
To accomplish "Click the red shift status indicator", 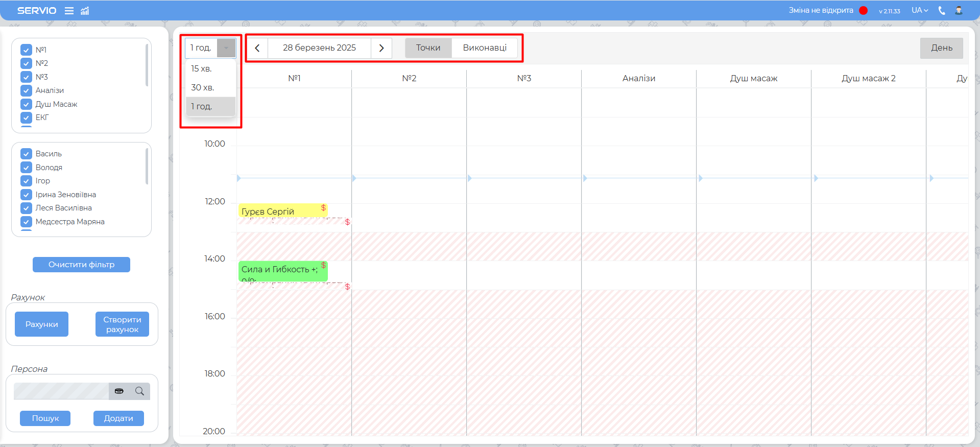I will [864, 10].
